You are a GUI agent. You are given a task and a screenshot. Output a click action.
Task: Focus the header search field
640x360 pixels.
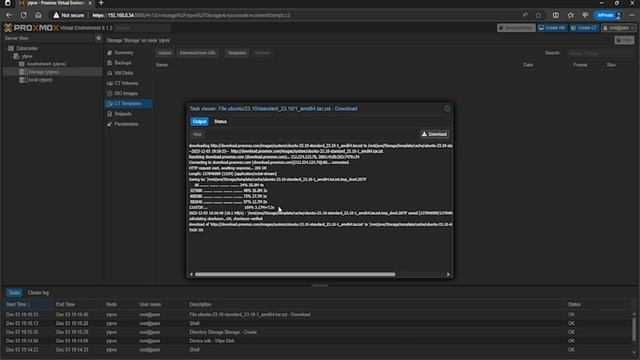tap(143, 28)
